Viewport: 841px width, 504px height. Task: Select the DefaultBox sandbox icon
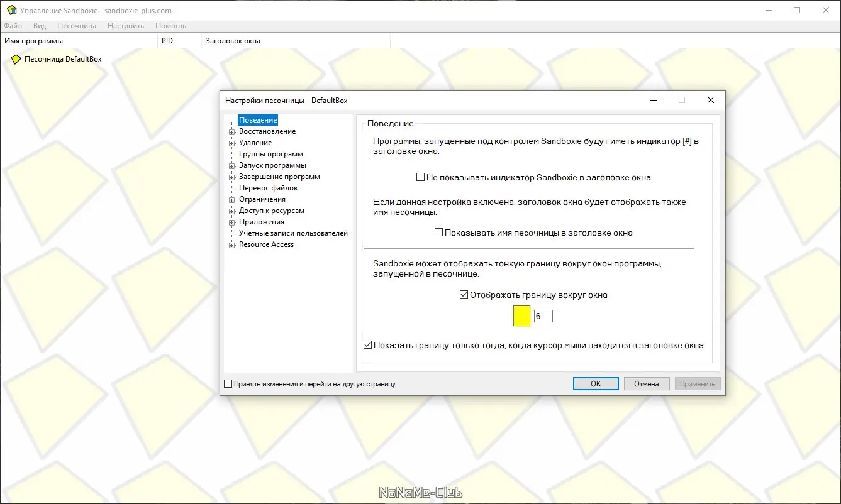pos(16,58)
